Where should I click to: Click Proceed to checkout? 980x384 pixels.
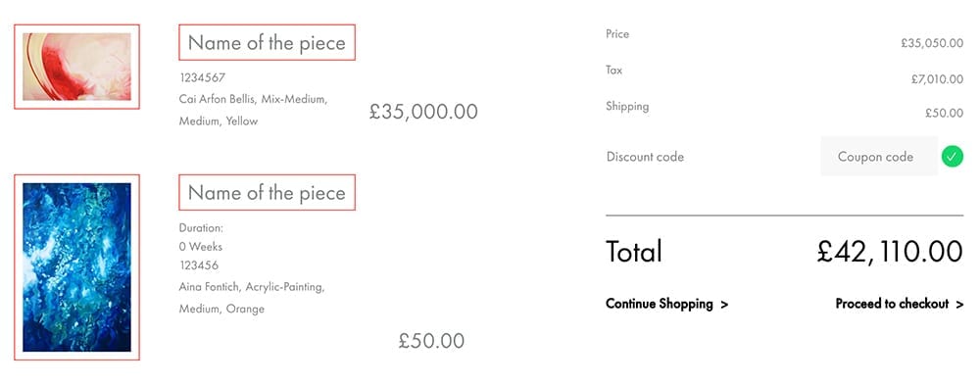pos(892,304)
